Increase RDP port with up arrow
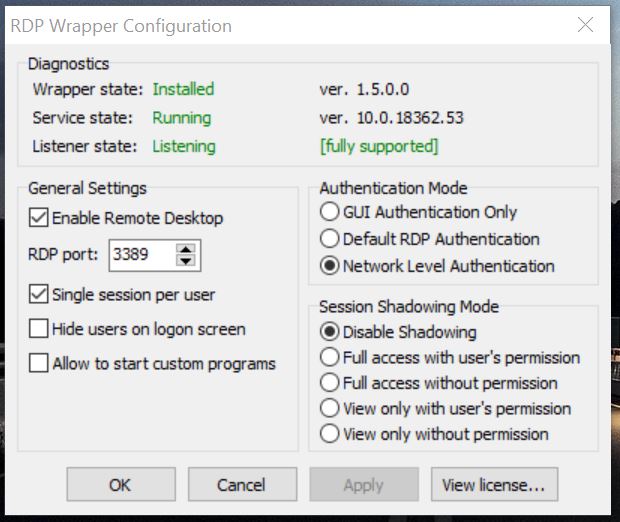The height and width of the screenshot is (522, 620). [x=186, y=249]
